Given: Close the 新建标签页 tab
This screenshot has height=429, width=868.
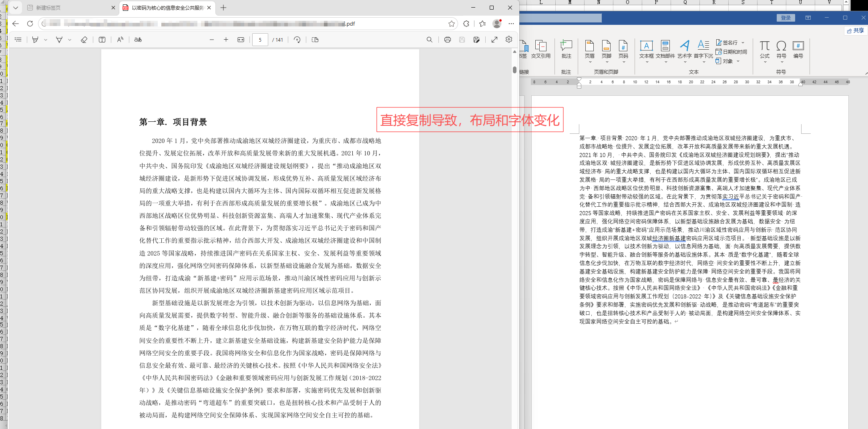Looking at the screenshot, I should (113, 8).
